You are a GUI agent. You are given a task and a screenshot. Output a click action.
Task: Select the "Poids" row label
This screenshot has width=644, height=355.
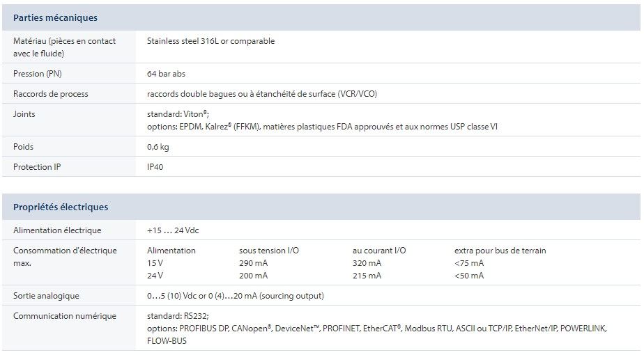(x=23, y=147)
